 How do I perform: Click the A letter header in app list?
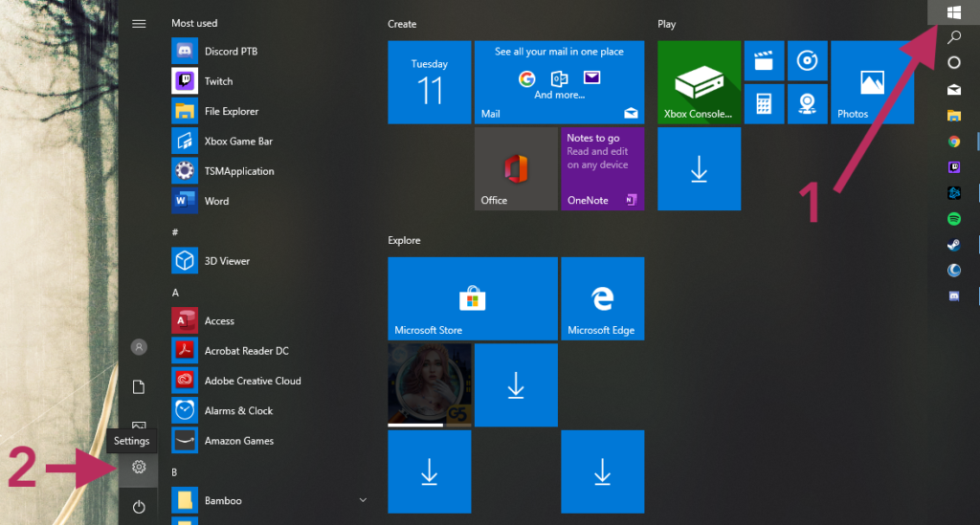(x=175, y=293)
